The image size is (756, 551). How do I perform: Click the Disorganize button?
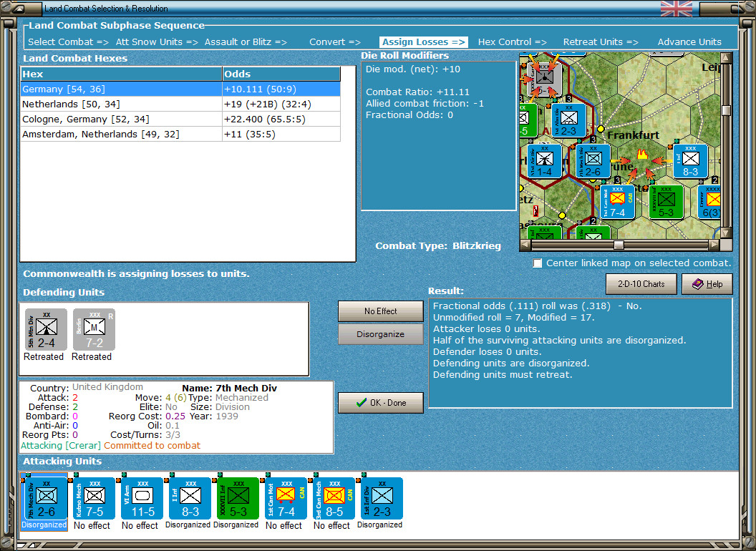coord(381,334)
